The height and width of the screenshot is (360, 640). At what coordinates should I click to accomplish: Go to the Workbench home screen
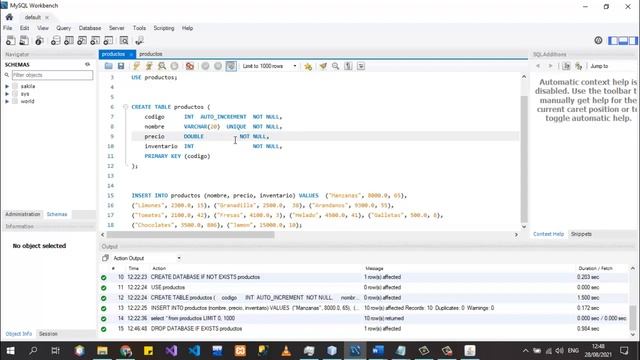(9, 17)
